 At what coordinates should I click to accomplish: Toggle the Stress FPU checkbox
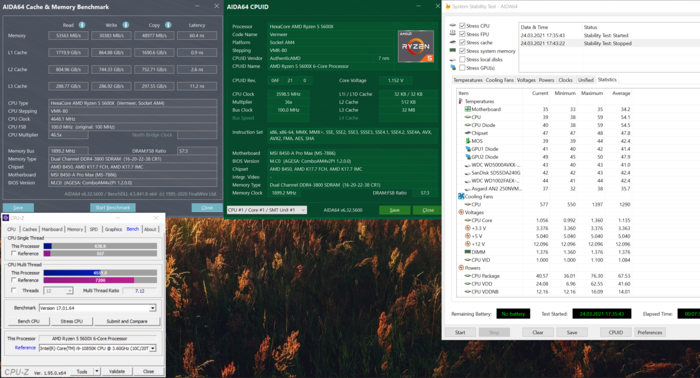(x=462, y=34)
